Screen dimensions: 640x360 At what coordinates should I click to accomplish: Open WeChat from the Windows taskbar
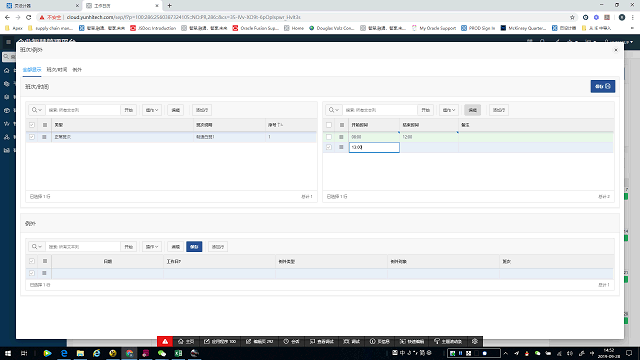162,353
